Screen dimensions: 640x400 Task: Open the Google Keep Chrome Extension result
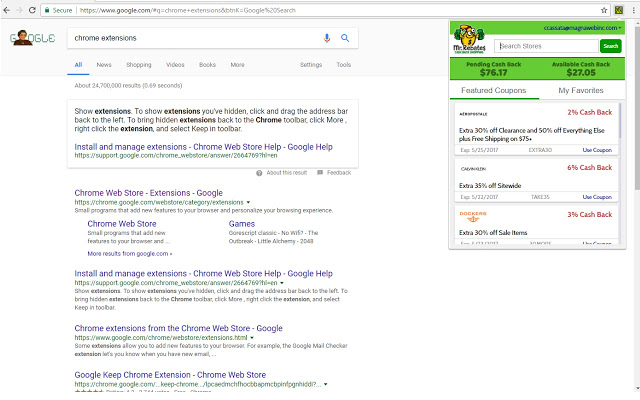pyautogui.click(x=170, y=375)
